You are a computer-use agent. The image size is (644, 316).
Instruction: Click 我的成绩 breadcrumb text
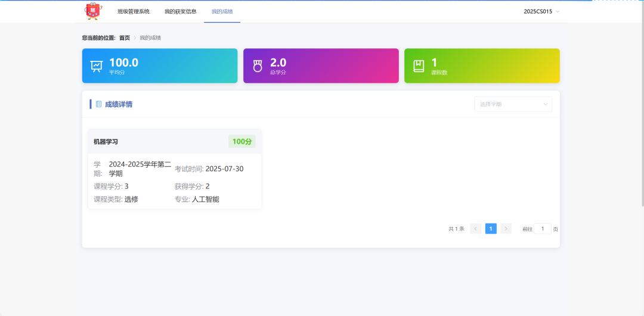150,38
